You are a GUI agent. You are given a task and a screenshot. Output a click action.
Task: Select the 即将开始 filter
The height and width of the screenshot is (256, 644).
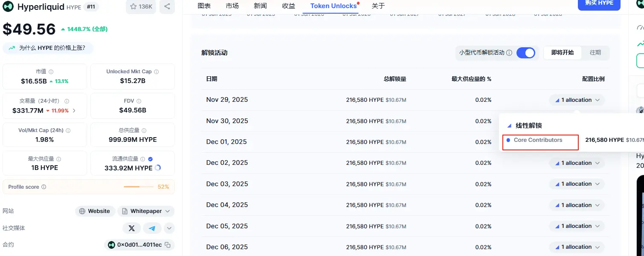[563, 53]
